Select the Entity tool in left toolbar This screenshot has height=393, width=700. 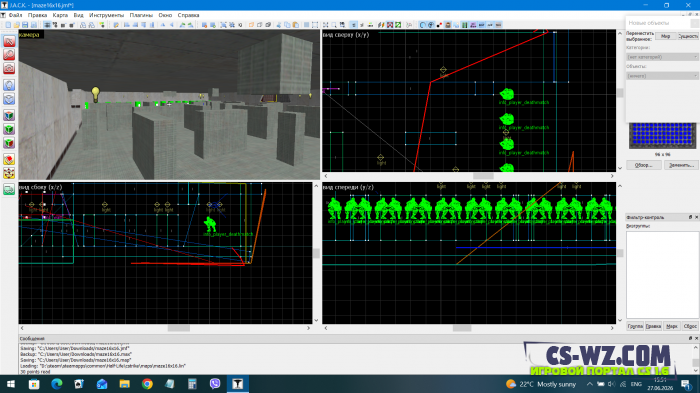9,85
